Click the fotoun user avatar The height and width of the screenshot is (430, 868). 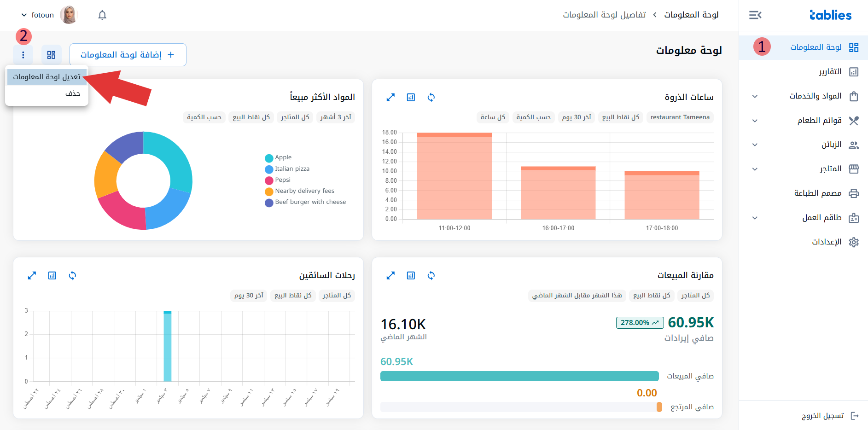tap(69, 15)
